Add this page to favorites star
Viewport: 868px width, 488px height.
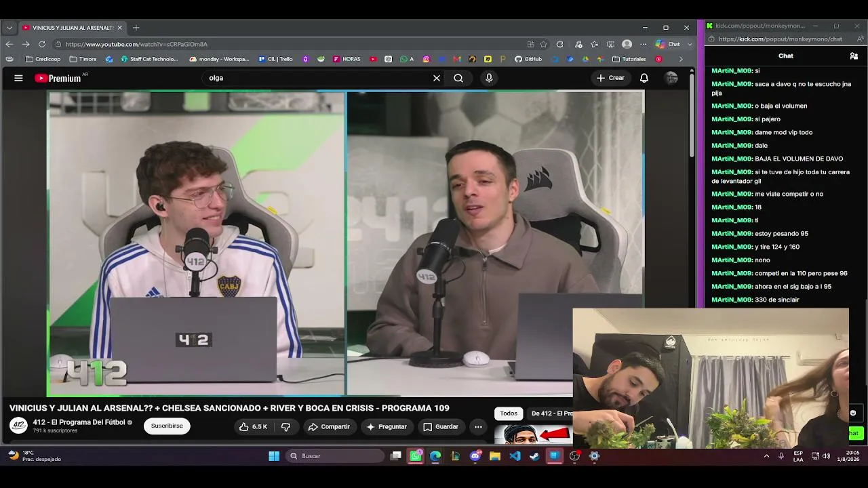(543, 44)
